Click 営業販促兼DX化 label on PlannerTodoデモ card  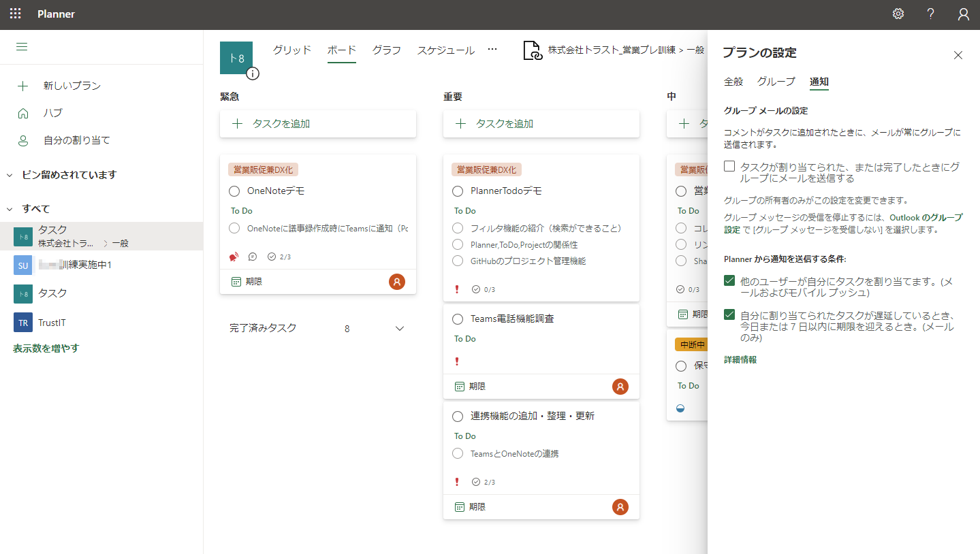click(487, 170)
